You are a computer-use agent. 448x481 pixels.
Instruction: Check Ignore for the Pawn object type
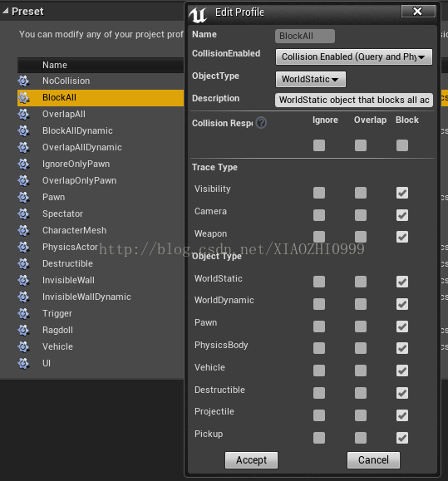click(x=319, y=326)
